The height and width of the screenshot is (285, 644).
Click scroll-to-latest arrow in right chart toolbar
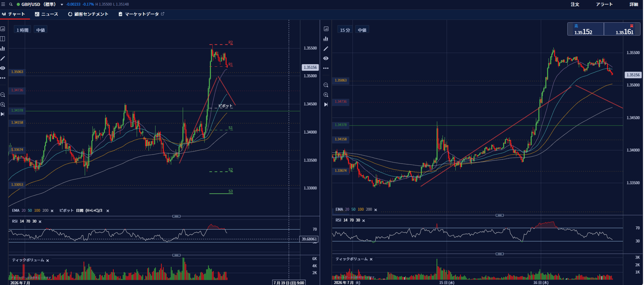click(x=326, y=104)
